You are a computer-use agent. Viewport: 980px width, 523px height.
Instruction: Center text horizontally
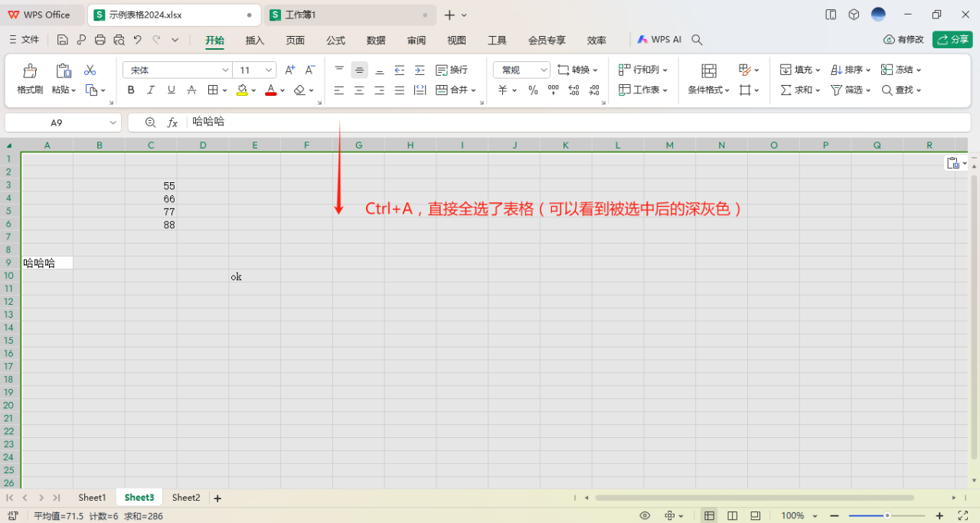[x=359, y=90]
